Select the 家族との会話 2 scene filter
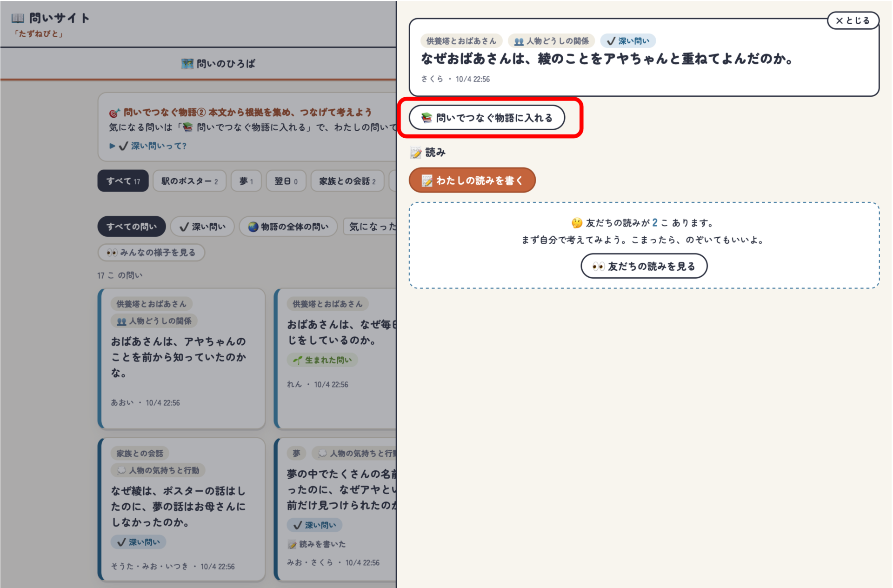Image resolution: width=893 pixels, height=588 pixels. point(347,181)
